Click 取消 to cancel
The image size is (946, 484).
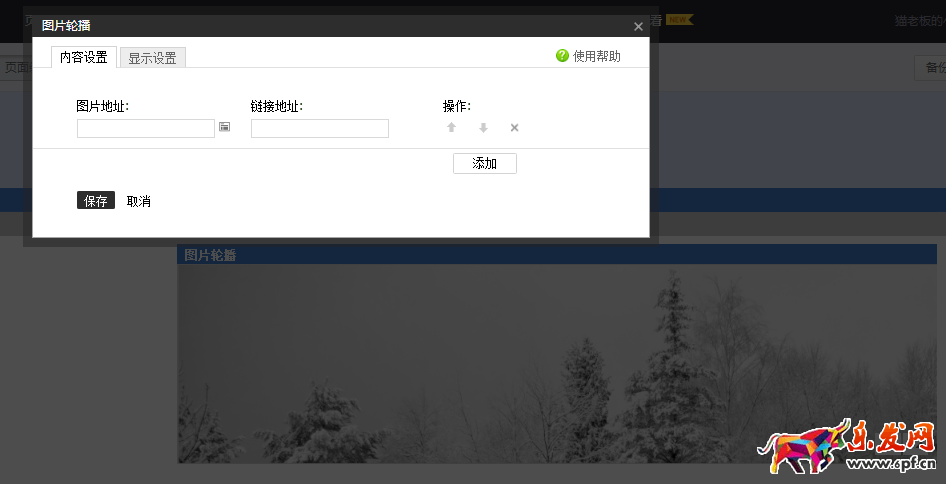tap(139, 201)
